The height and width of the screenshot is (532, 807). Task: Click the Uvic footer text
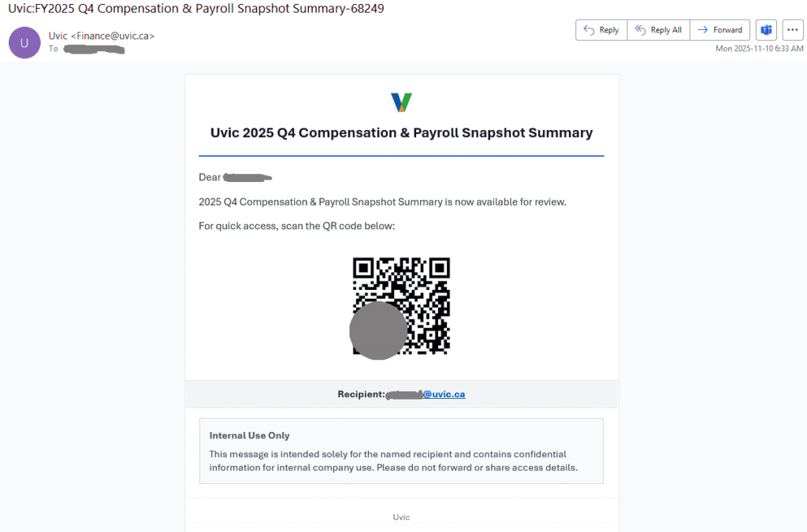click(401, 517)
